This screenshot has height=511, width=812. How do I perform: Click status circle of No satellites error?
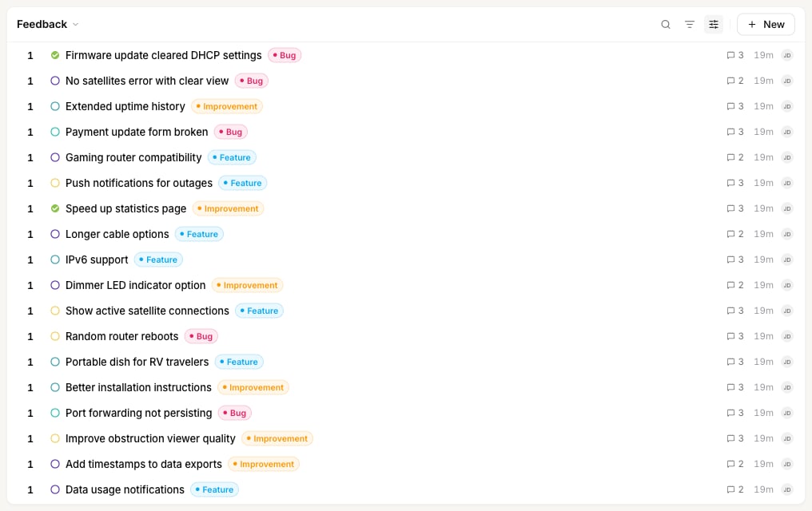click(55, 81)
